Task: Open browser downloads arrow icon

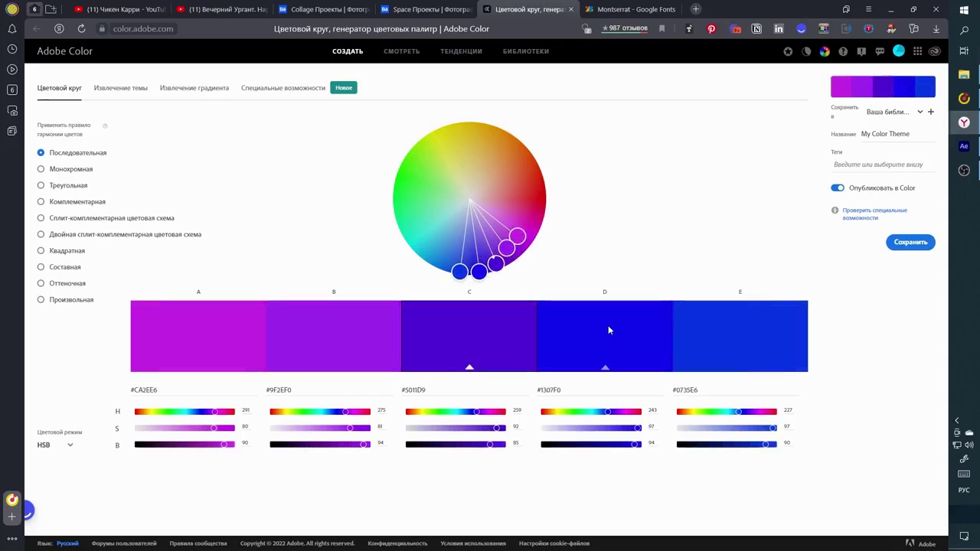Action: point(936,29)
